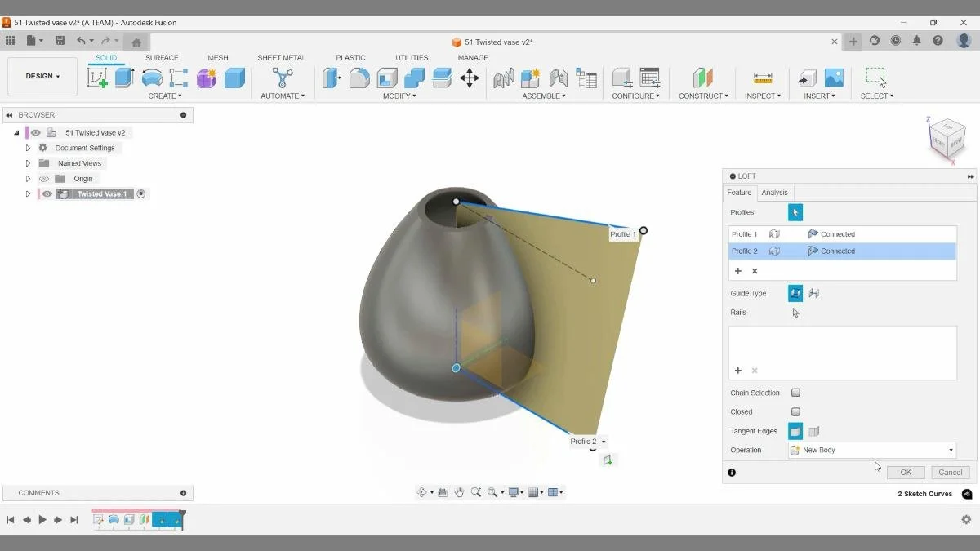The height and width of the screenshot is (551, 980).
Task: Enable the Chain Selection checkbox
Action: point(795,392)
